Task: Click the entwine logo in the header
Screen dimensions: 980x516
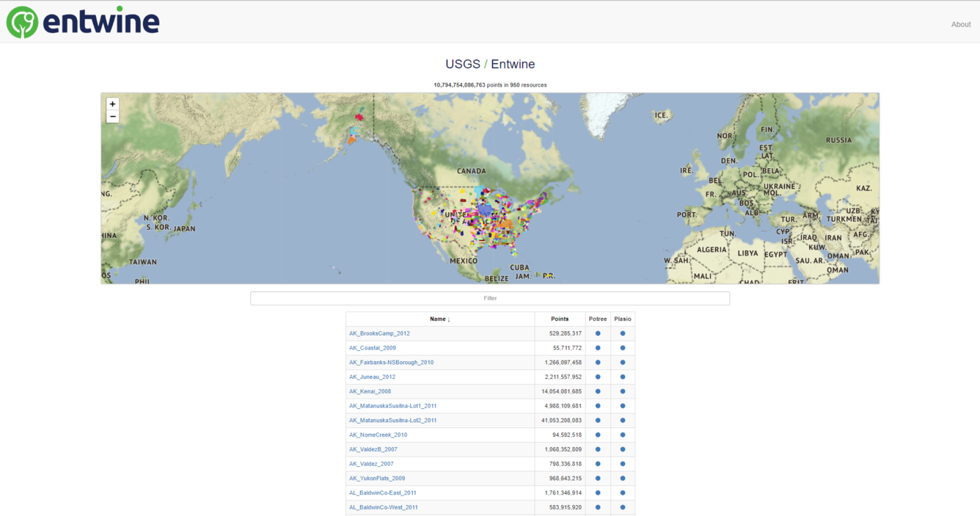Action: [x=82, y=21]
